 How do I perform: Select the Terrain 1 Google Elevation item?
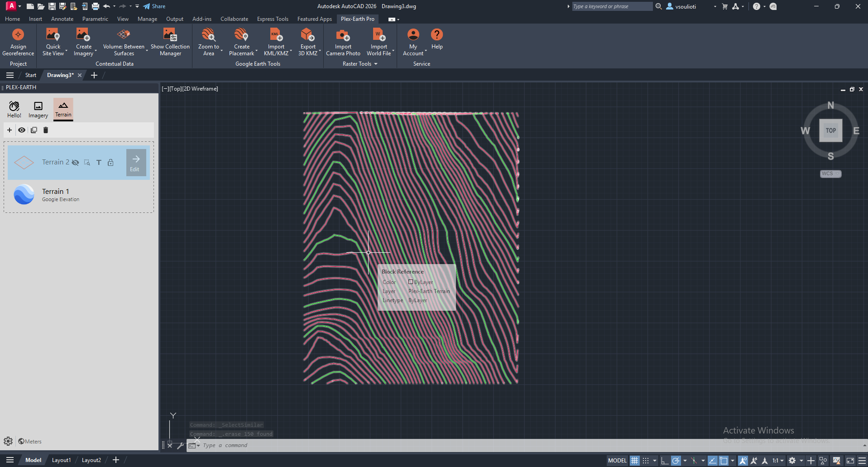79,195
